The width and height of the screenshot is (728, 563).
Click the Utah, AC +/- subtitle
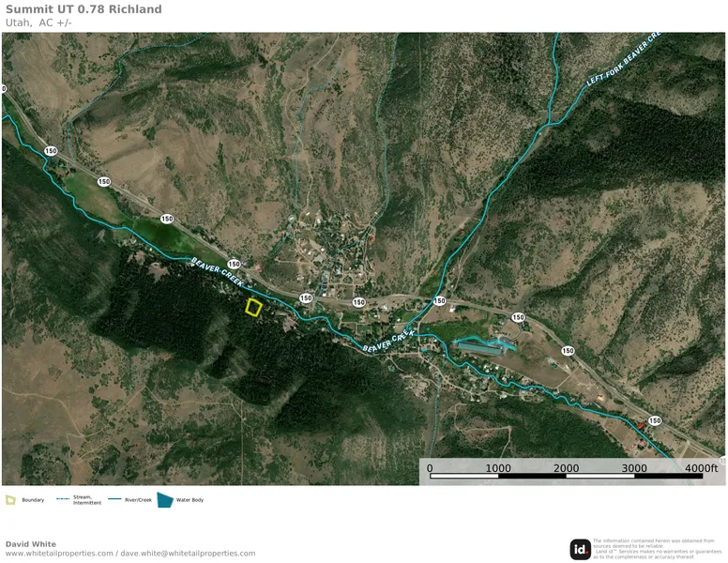point(38,23)
